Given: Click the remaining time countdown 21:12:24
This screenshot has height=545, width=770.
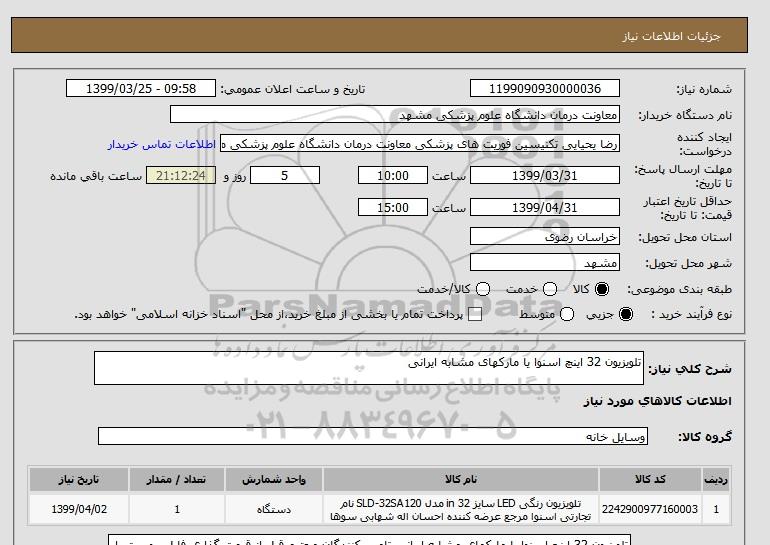Looking at the screenshot, I should click(181, 175).
